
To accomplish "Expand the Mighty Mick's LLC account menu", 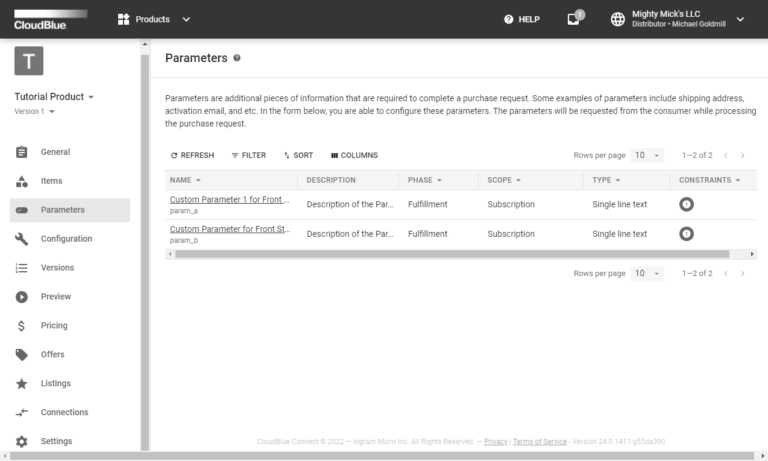I will click(740, 19).
